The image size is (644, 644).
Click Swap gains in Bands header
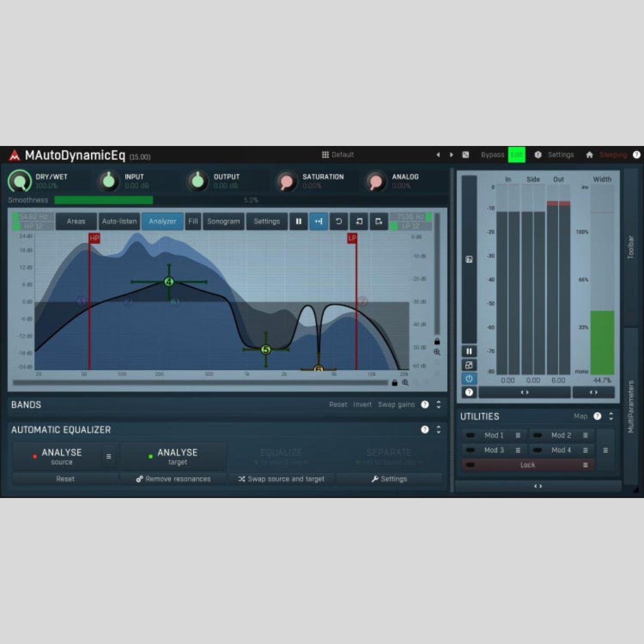[396, 405]
